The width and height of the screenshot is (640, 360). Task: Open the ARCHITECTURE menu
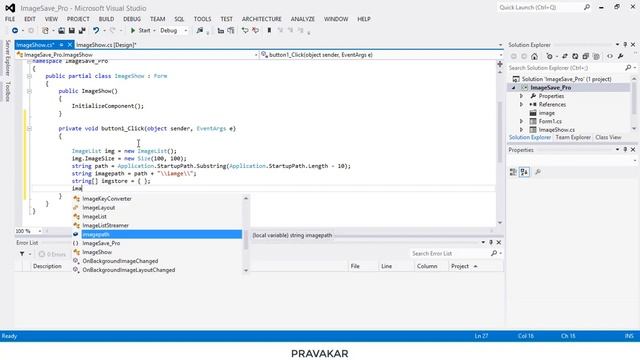262,19
